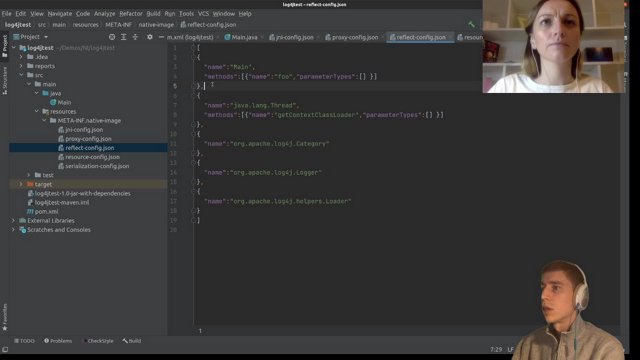Open proxy-config.json in the project tree

point(88,139)
